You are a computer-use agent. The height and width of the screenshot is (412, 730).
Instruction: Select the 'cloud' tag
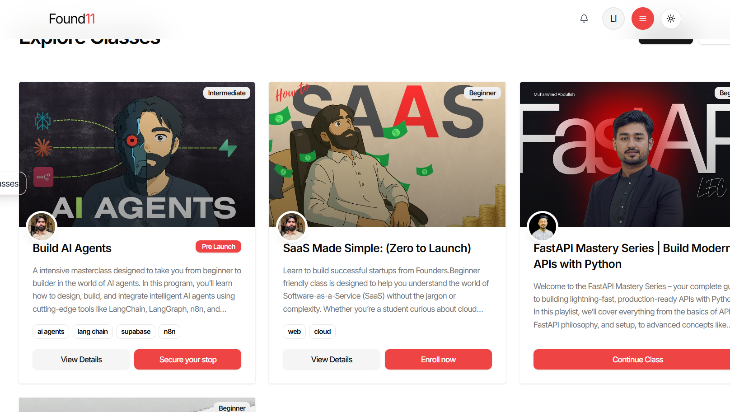pyautogui.click(x=322, y=330)
